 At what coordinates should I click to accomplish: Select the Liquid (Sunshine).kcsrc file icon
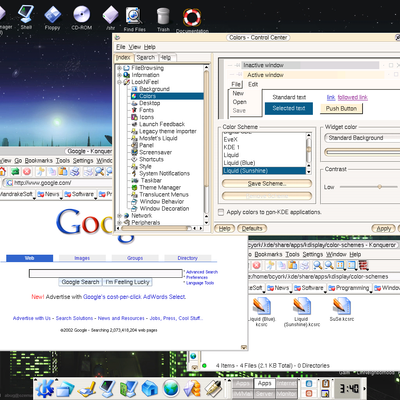[301, 306]
